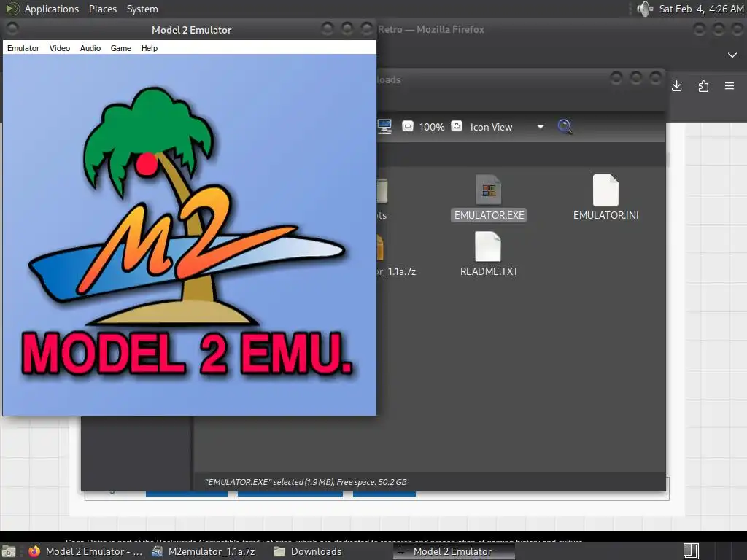Zoom in in the file manager
Viewport: 747px width, 560px height.
(457, 126)
